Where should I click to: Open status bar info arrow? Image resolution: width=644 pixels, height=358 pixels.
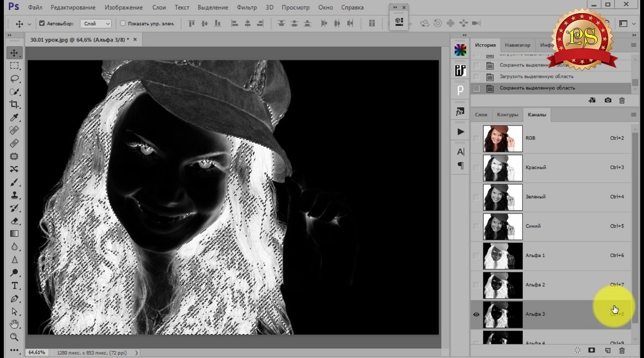pyautogui.click(x=137, y=352)
